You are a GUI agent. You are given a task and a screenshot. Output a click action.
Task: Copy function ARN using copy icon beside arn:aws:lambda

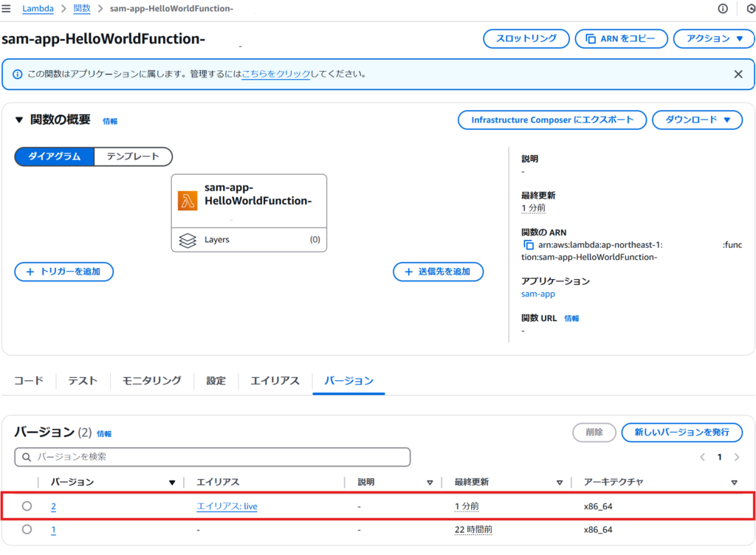coord(529,245)
